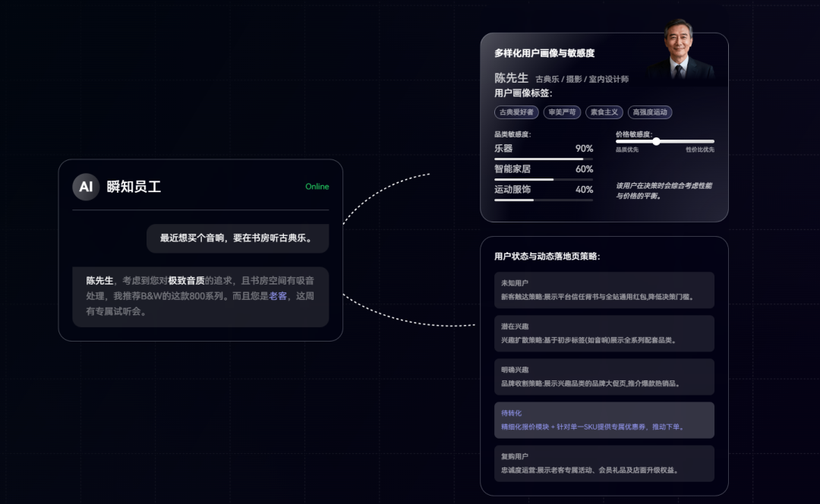This screenshot has width=820, height=504.
Task: Select the 古典爱好者 tag
Action: [x=516, y=112]
